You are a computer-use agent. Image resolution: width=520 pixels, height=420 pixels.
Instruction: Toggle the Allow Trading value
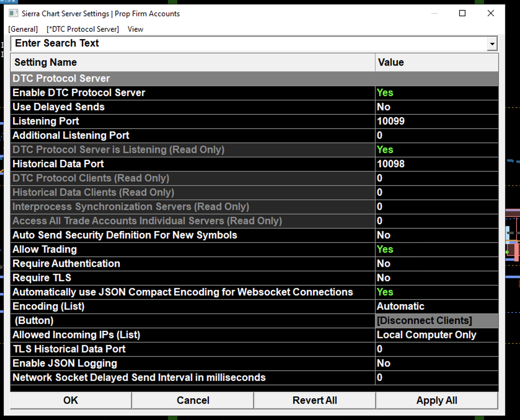coord(437,249)
